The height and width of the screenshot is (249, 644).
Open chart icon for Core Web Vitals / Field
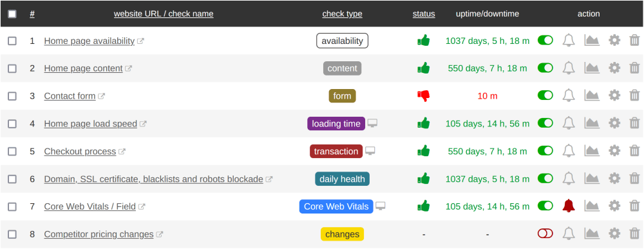tap(592, 206)
